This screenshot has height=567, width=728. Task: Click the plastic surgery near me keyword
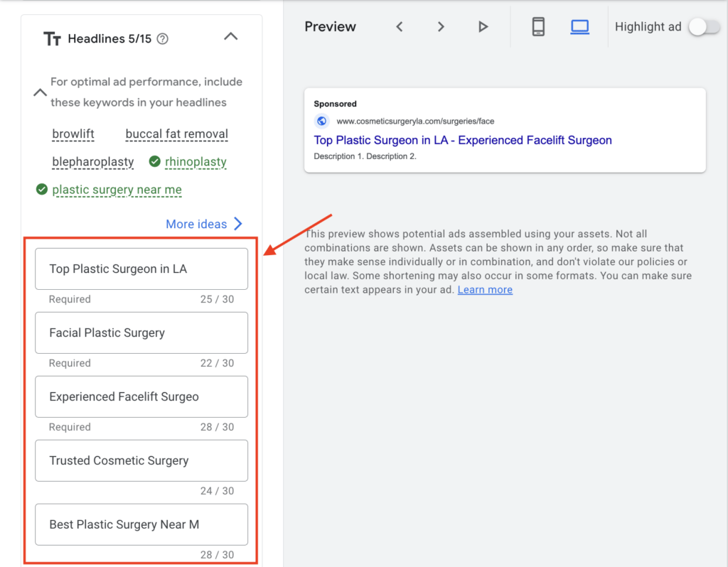[x=117, y=190]
